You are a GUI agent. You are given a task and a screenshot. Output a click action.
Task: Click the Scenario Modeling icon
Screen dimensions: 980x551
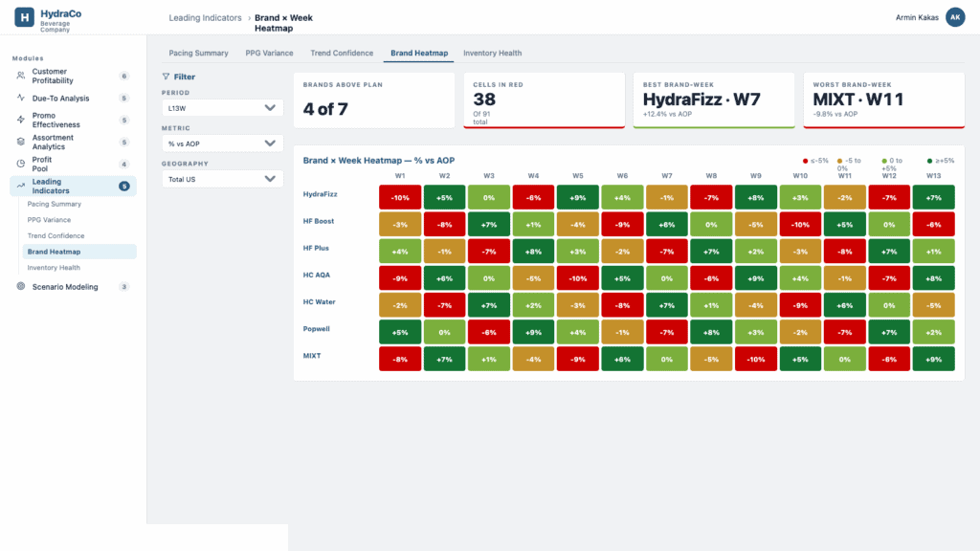(x=21, y=286)
